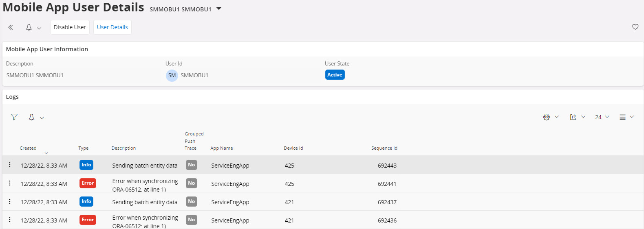Open row actions for sequence 692441 log
This screenshot has height=229, width=644.
tap(10, 183)
